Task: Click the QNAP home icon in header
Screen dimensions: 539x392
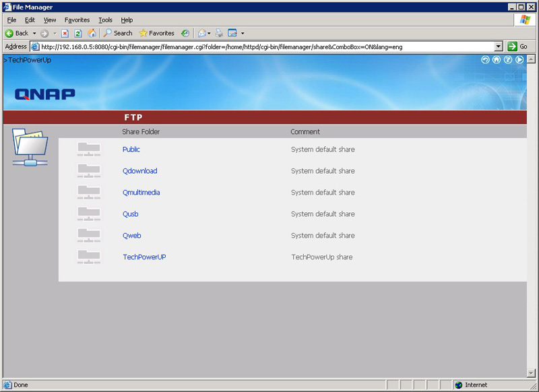Action: click(x=497, y=60)
